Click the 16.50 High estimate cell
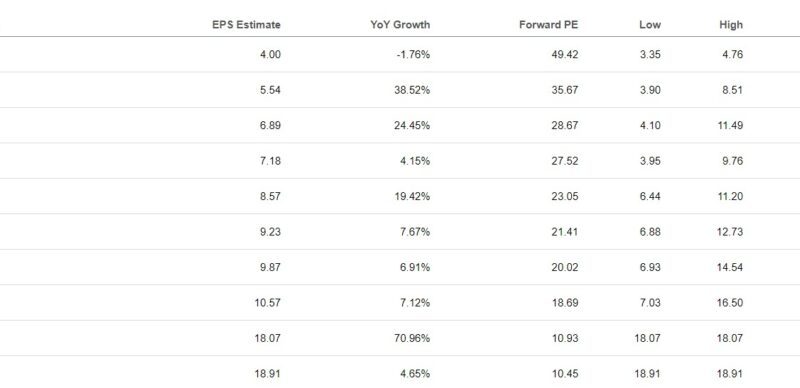Viewport: 800px width, 388px height. click(x=730, y=303)
